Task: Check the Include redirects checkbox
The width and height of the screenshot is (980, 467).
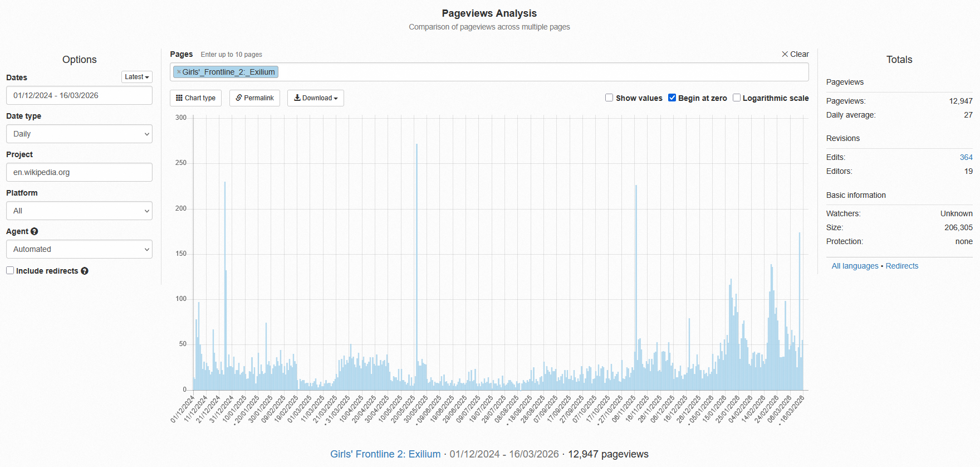Action: click(10, 270)
